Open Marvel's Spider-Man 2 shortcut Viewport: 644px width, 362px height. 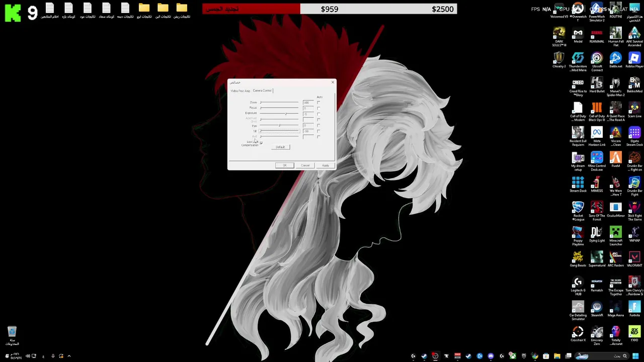tap(615, 86)
